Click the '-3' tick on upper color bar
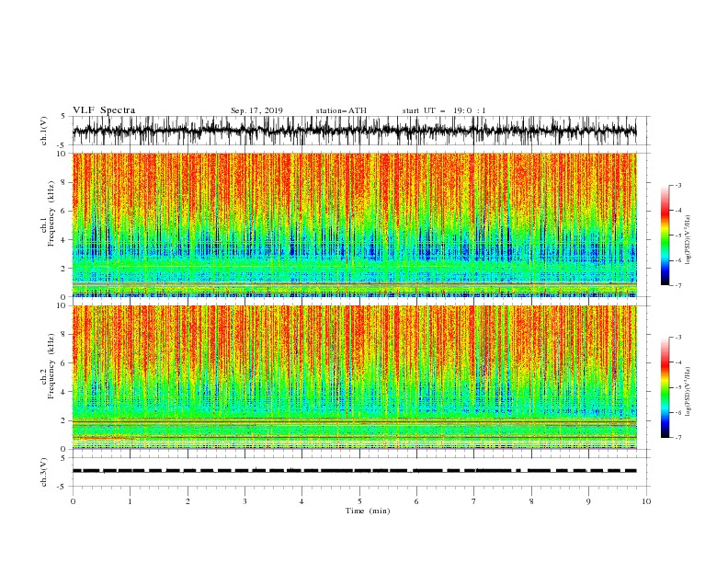This screenshot has width=728, height=563. coord(677,185)
